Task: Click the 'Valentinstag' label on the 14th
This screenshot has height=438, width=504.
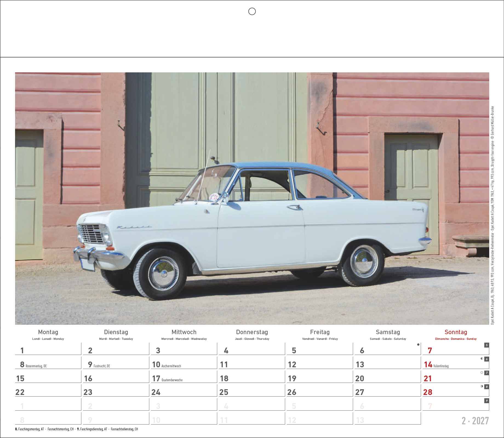Action: point(441,366)
